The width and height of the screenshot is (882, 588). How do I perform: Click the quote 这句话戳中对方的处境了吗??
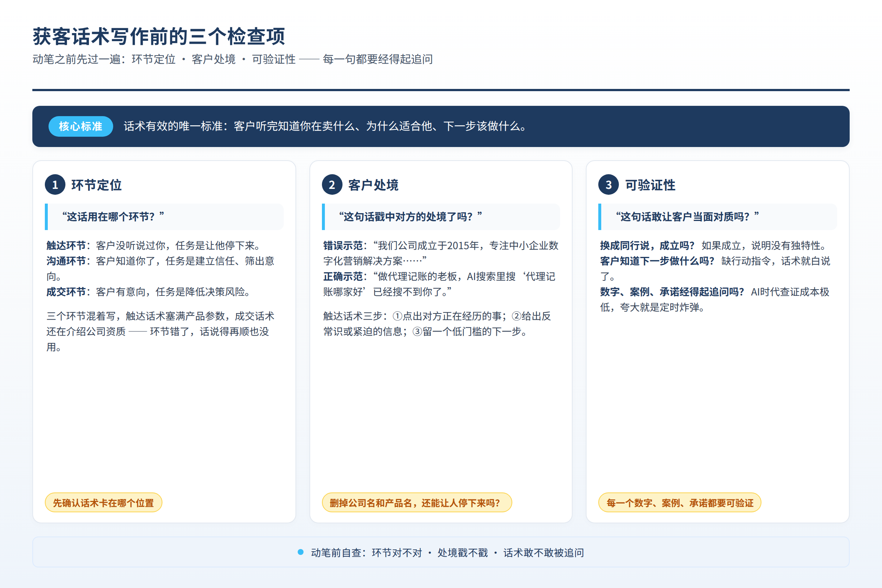pos(410,217)
